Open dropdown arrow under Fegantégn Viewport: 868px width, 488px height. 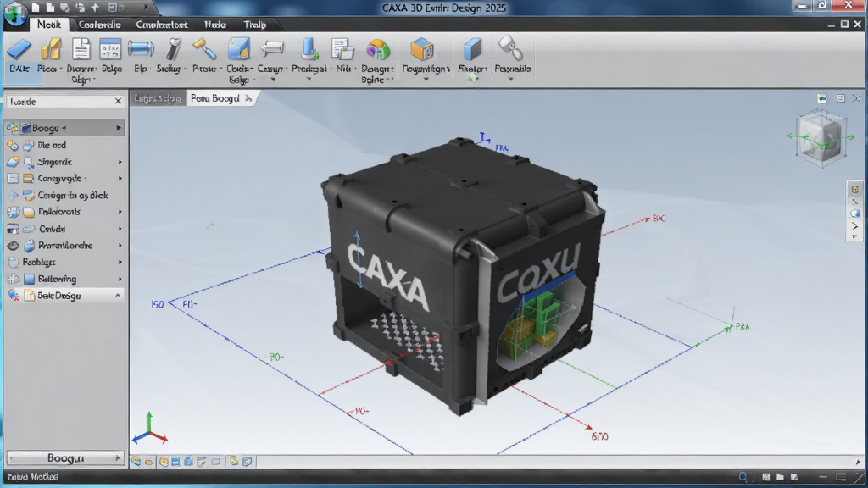click(x=426, y=80)
